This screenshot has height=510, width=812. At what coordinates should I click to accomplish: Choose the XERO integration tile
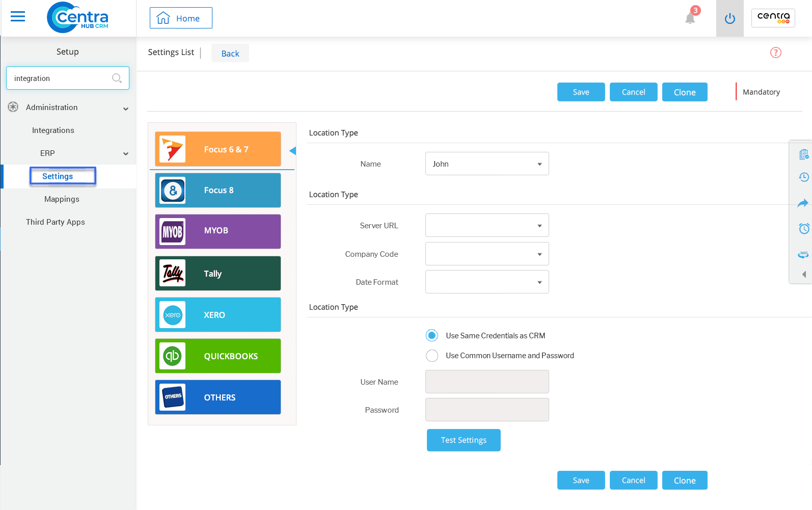tap(218, 314)
